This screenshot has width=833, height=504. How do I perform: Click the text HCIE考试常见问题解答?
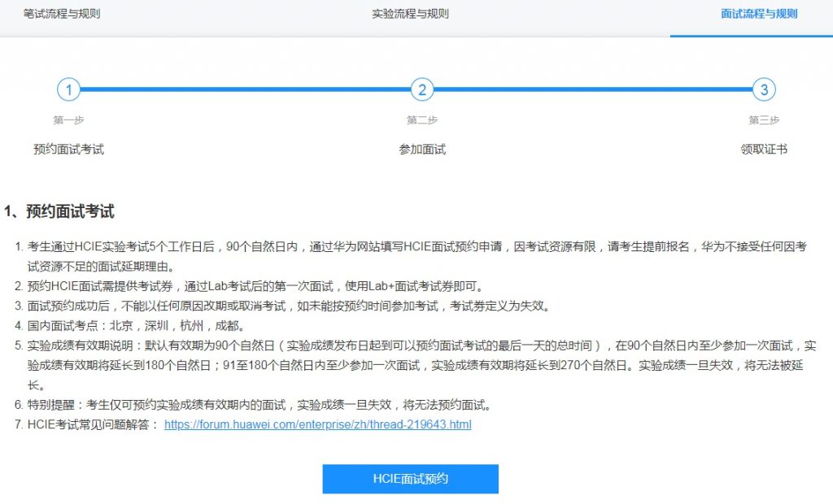pyautogui.click(x=94, y=424)
